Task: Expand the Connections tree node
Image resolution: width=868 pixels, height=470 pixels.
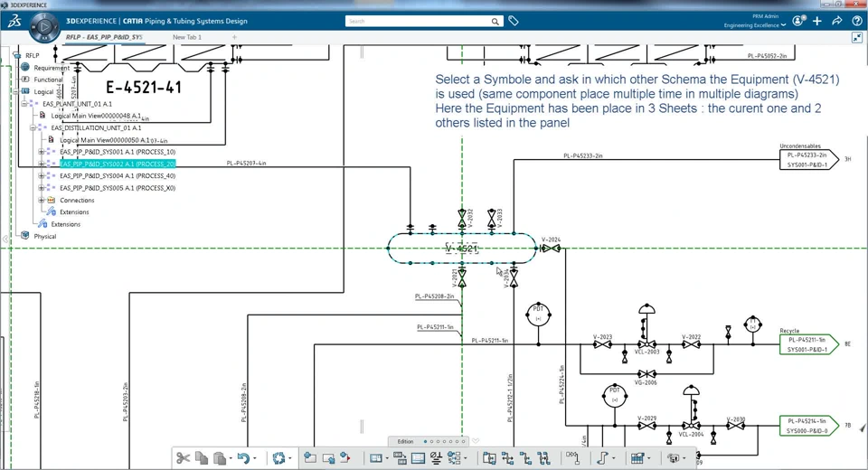Action: 41,200
